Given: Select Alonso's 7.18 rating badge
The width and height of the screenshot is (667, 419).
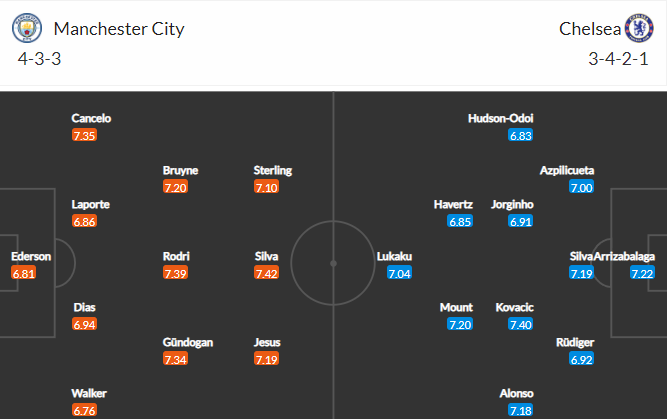Looking at the screenshot, I should pos(521,410).
